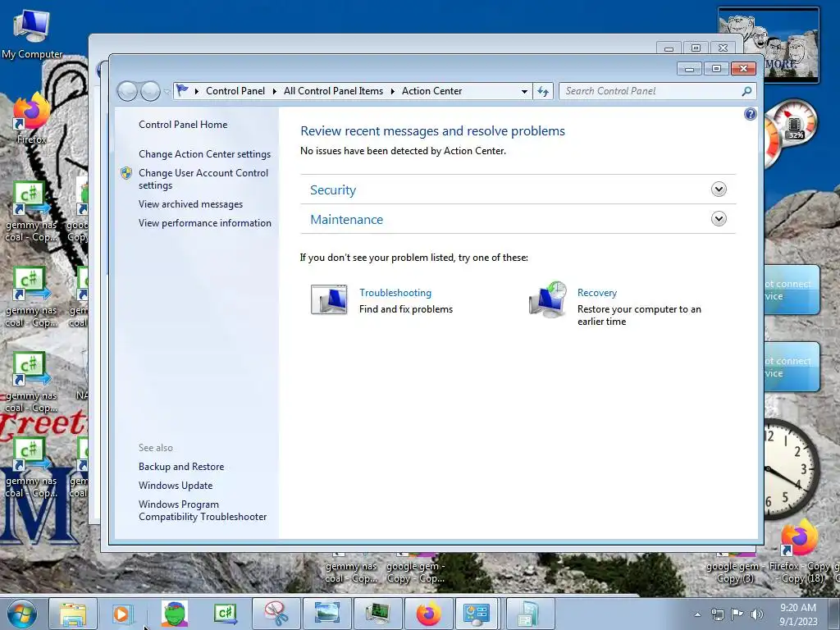Open the system monitor taskbar icon
Image resolution: width=840 pixels, height=630 pixels.
[x=377, y=614]
